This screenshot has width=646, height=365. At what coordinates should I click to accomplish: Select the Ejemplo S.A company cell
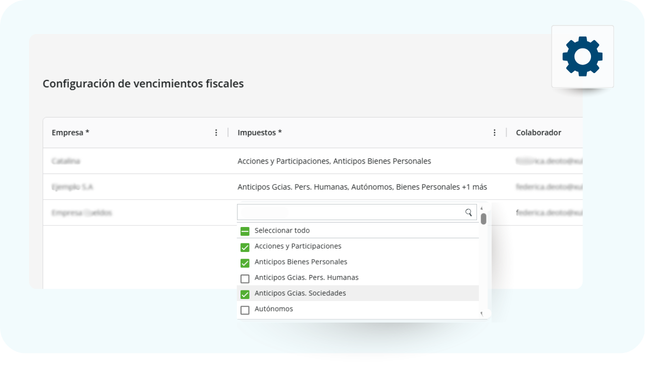pyautogui.click(x=73, y=187)
